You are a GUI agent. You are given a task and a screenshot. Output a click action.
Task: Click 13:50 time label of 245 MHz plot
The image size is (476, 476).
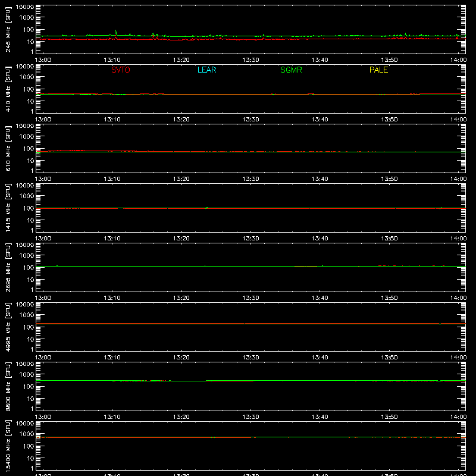[x=389, y=60]
